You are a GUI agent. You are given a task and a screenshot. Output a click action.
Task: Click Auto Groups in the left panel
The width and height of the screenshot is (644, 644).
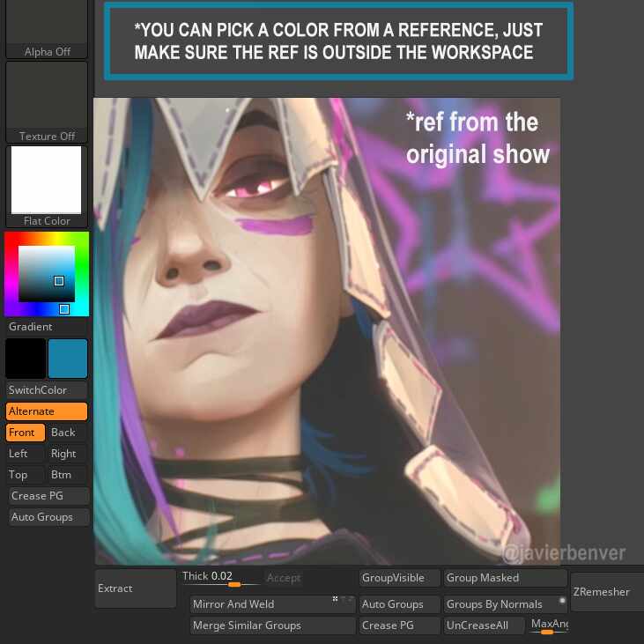pyautogui.click(x=48, y=517)
